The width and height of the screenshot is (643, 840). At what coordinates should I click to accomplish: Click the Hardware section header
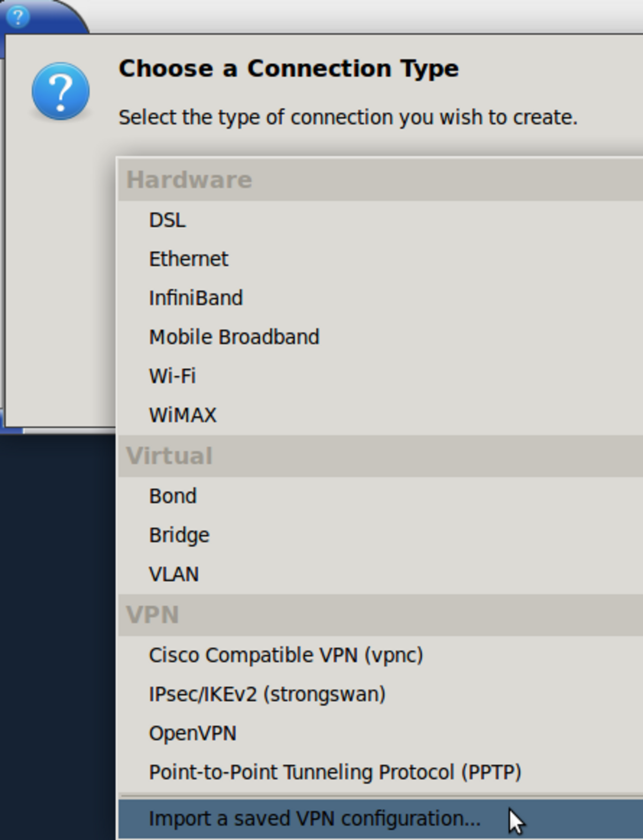189,180
